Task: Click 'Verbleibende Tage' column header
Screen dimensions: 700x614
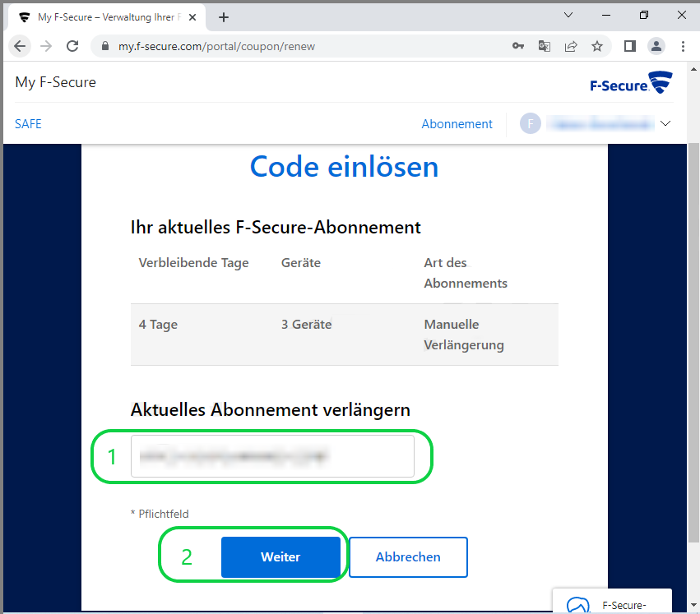Action: tap(194, 263)
